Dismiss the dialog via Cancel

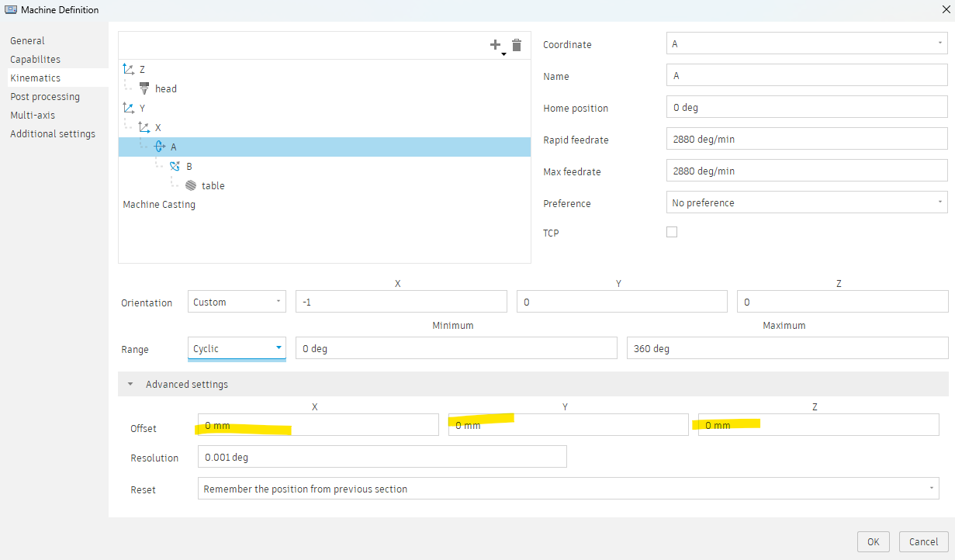(923, 541)
